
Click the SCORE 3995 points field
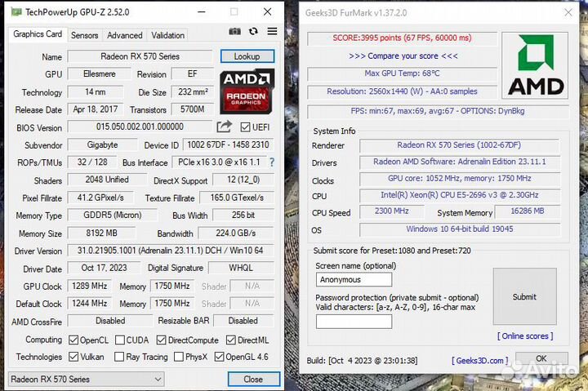click(x=402, y=38)
